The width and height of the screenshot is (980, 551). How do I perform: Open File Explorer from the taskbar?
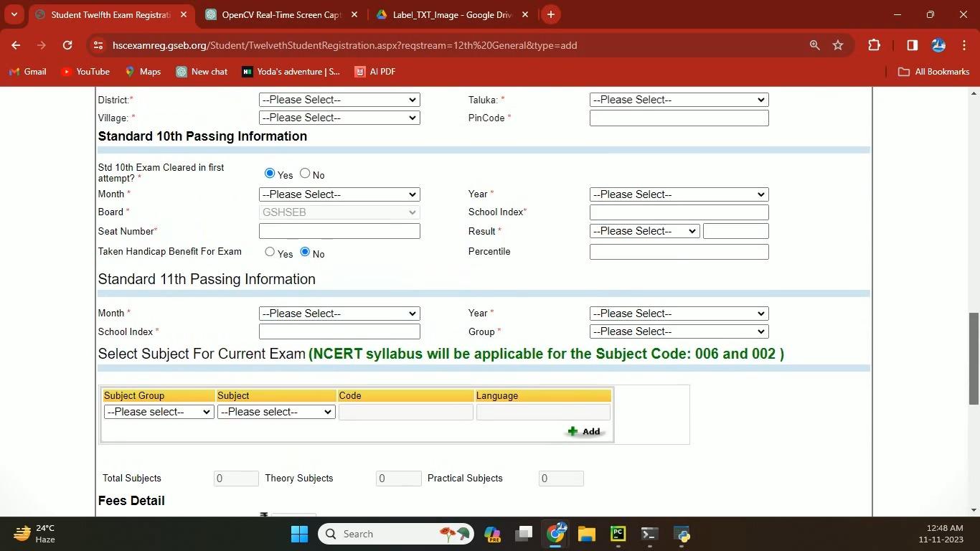click(587, 534)
